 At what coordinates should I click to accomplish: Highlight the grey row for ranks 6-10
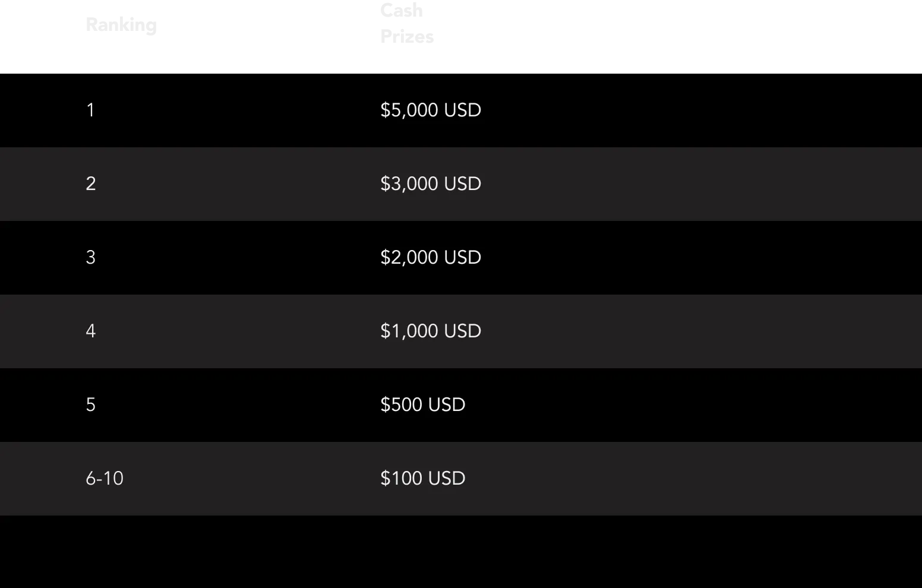(653, 478)
